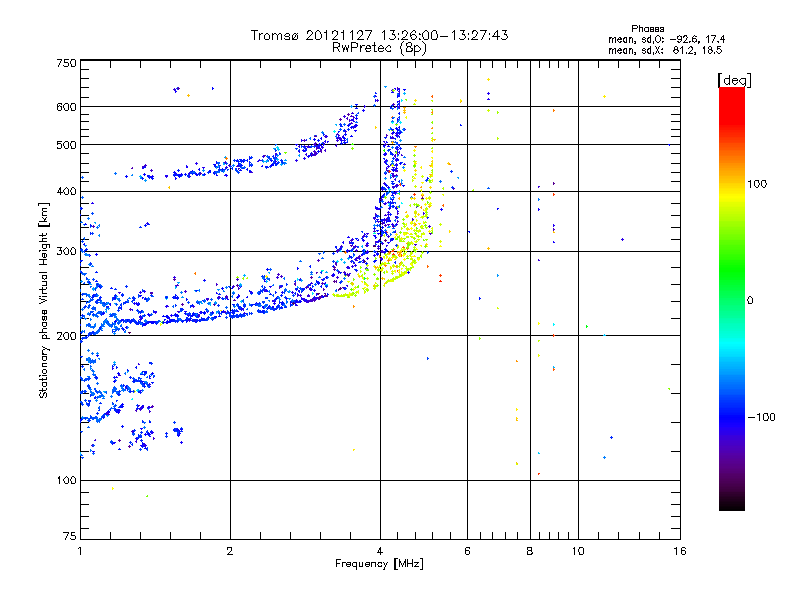Click the Tromsø date and time title
This screenshot has height=600, width=800.
tap(380, 35)
